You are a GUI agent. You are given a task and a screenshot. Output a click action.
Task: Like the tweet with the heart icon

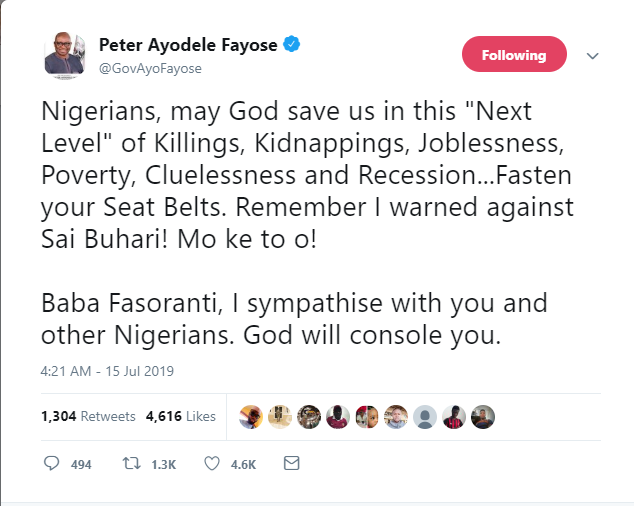pos(212,464)
